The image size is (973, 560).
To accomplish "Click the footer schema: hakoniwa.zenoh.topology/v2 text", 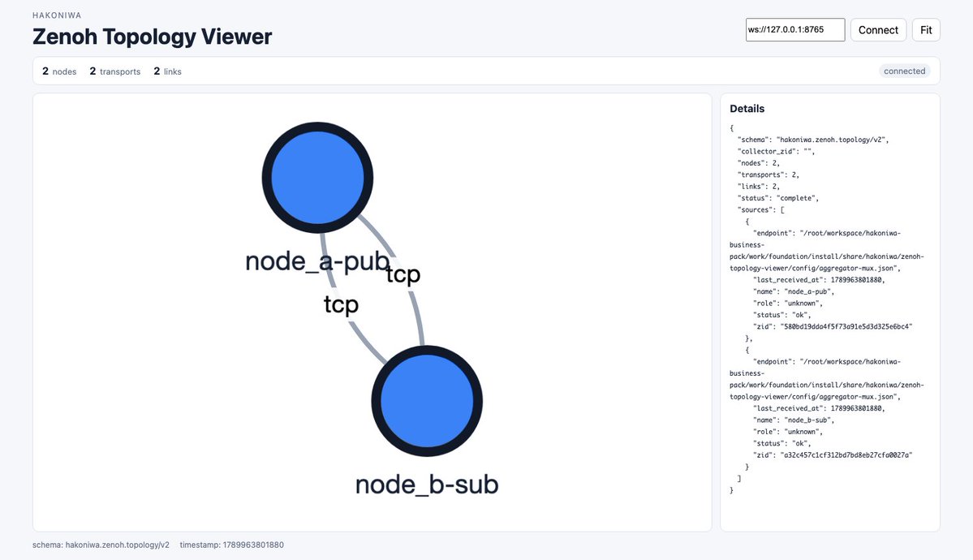I will 101,545.
